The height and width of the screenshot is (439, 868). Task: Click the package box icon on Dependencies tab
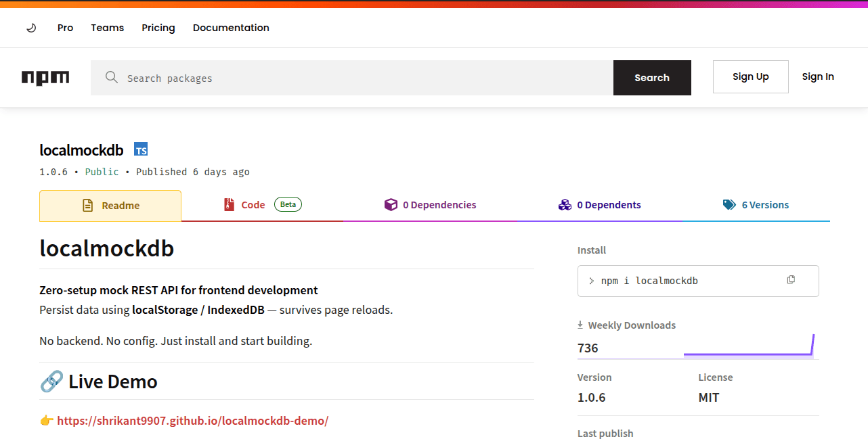click(x=391, y=204)
